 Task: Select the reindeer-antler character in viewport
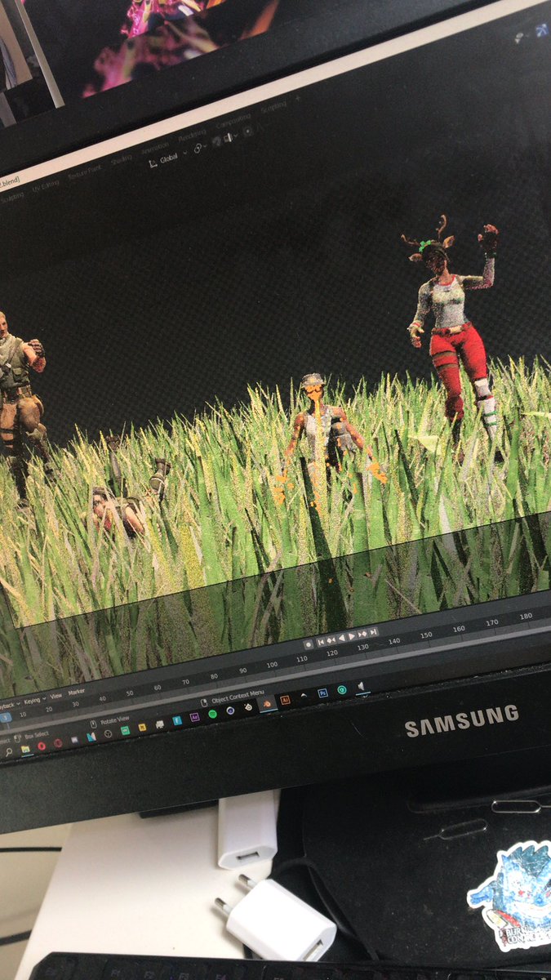coord(456,337)
